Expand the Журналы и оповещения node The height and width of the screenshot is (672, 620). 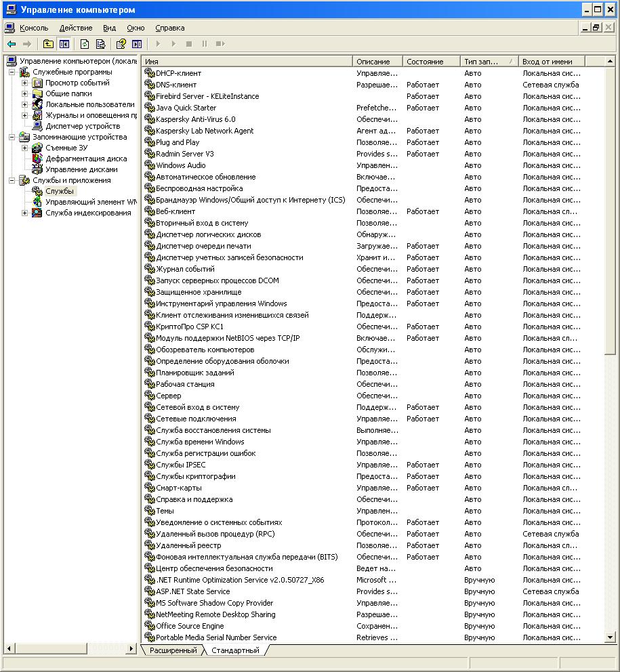25,115
